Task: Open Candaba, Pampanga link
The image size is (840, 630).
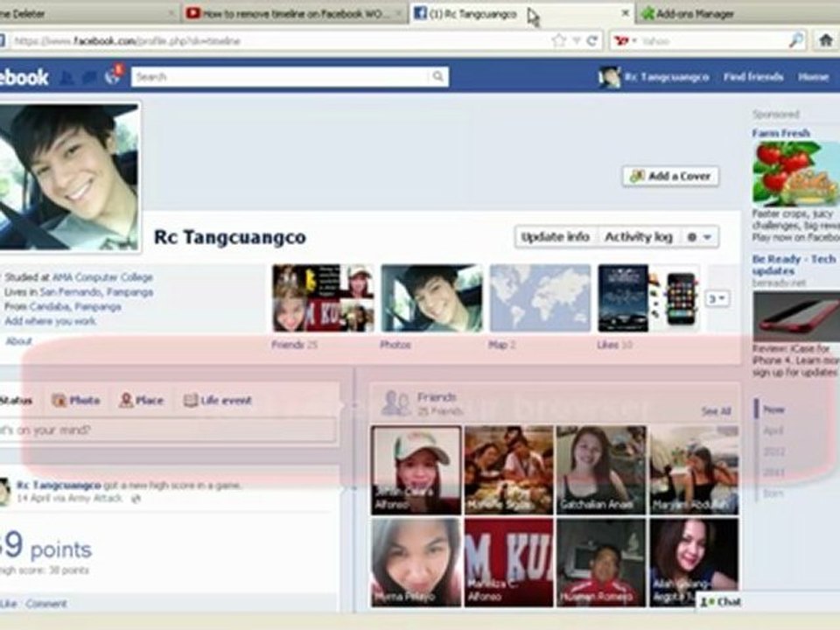Action: point(75,306)
